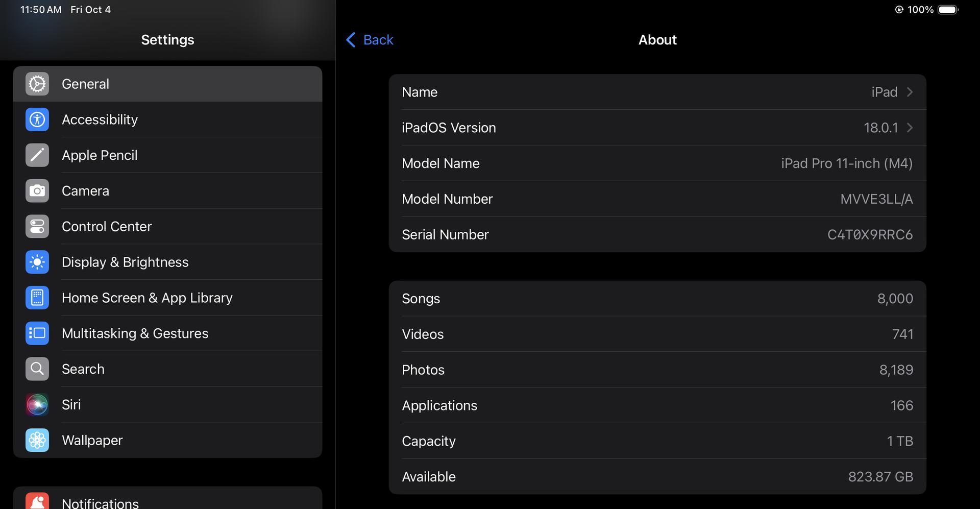This screenshot has height=509, width=980.
Task: Open Multitasking & Gestures settings
Action: pos(167,333)
